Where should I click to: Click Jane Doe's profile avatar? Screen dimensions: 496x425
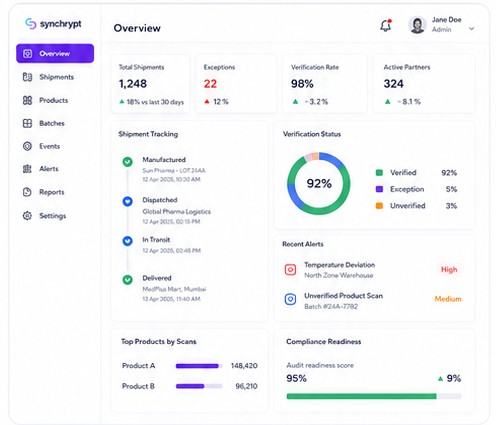tap(417, 25)
